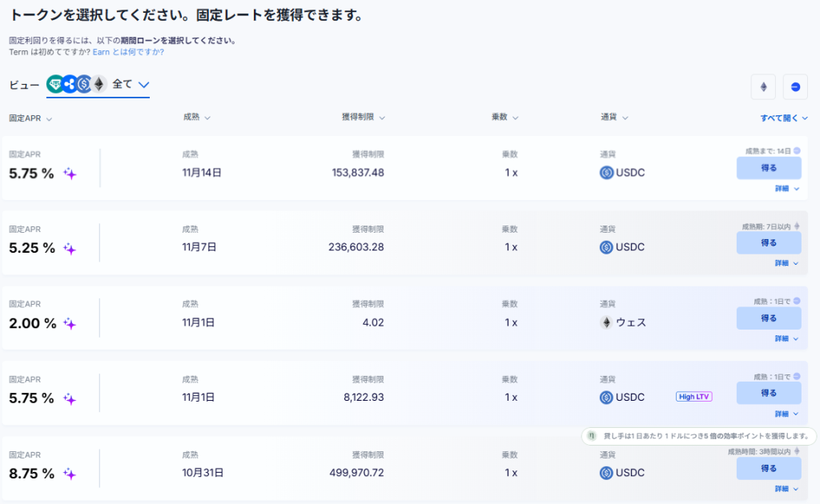Click the green points icon in tooltip
The image size is (820, 504).
[x=592, y=436]
